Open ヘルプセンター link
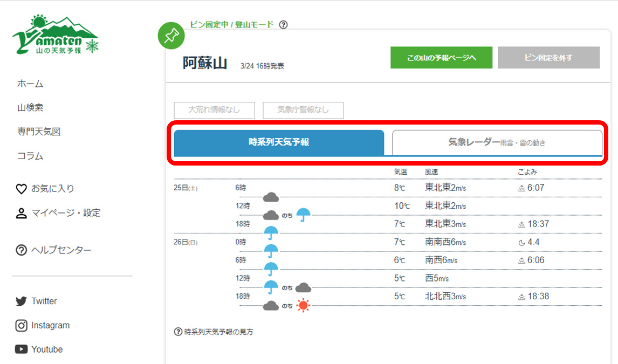618x364 pixels. click(61, 250)
